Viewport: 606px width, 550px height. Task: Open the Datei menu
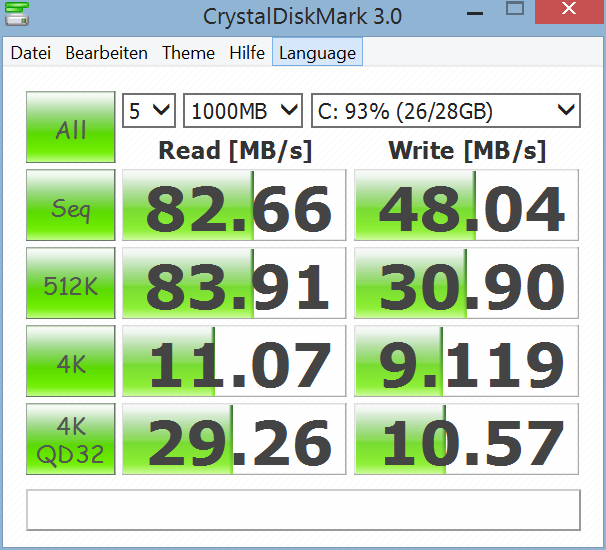(31, 53)
